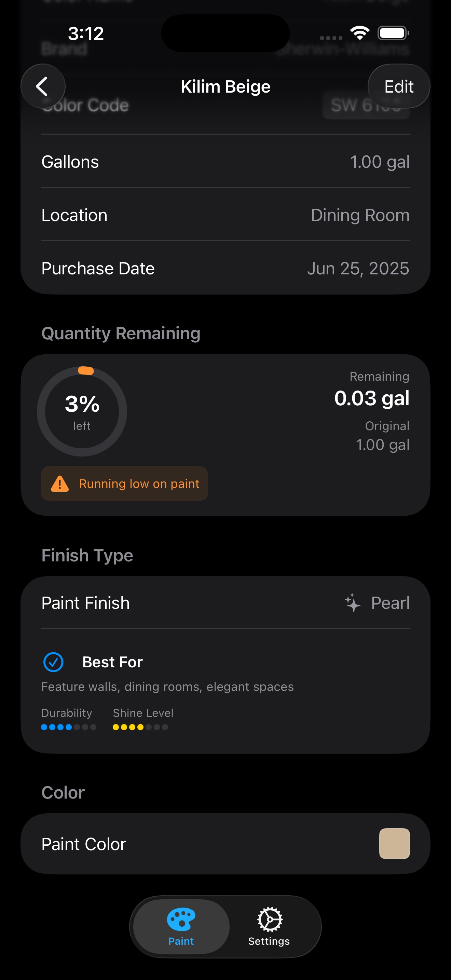Viewport: 451px width, 980px height.
Task: Select the Purchase Date row
Action: tap(225, 268)
